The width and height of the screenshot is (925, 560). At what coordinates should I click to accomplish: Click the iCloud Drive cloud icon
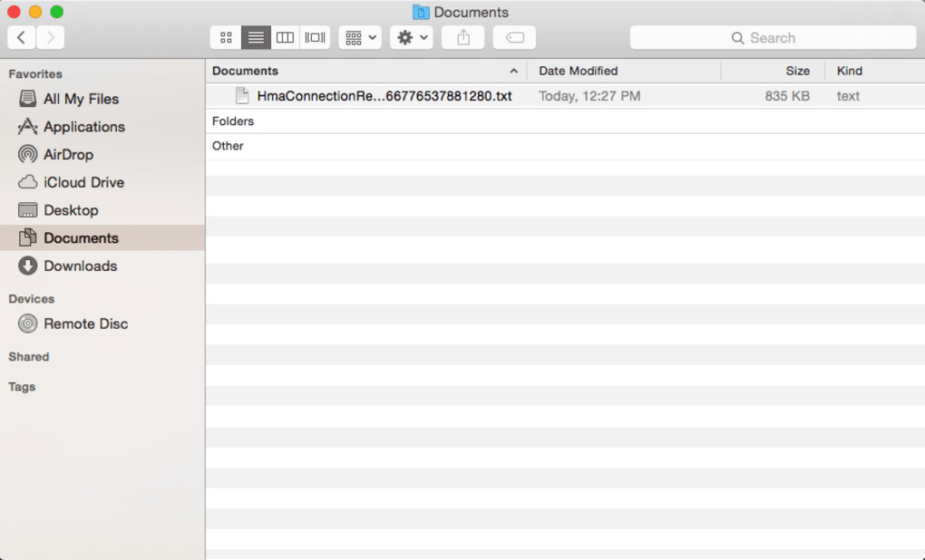click(27, 182)
